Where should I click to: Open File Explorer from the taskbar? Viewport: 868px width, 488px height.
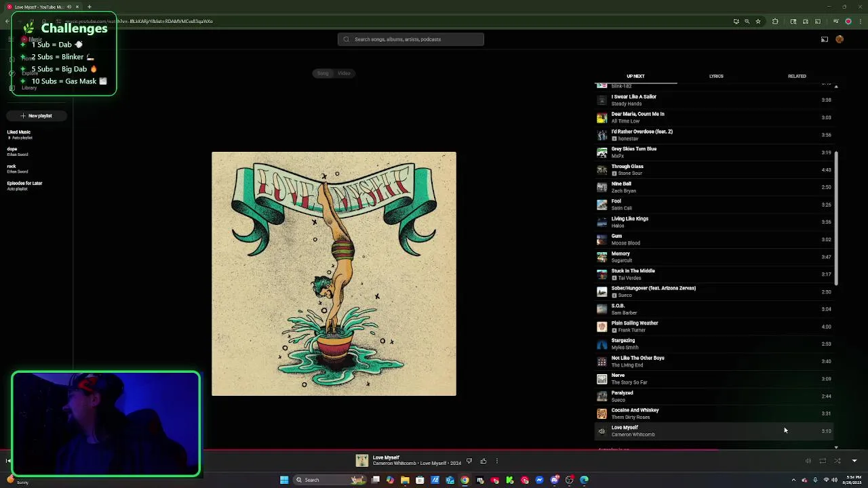pyautogui.click(x=405, y=480)
